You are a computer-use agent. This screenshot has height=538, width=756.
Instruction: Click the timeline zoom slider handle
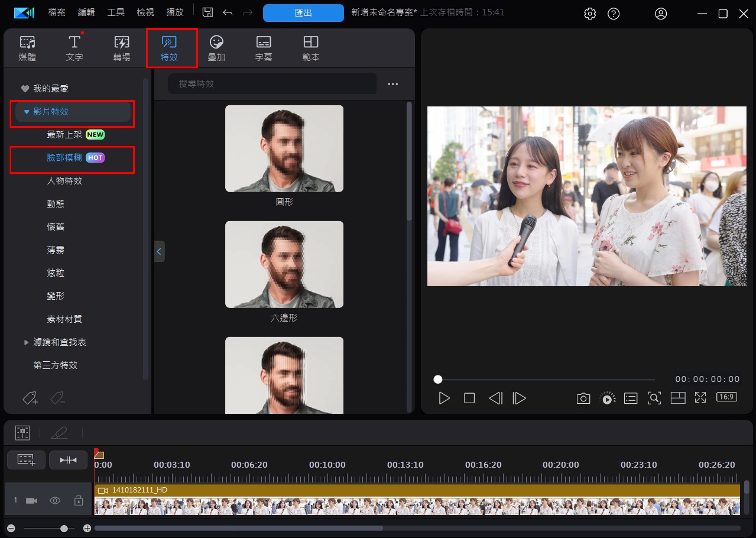tap(64, 528)
